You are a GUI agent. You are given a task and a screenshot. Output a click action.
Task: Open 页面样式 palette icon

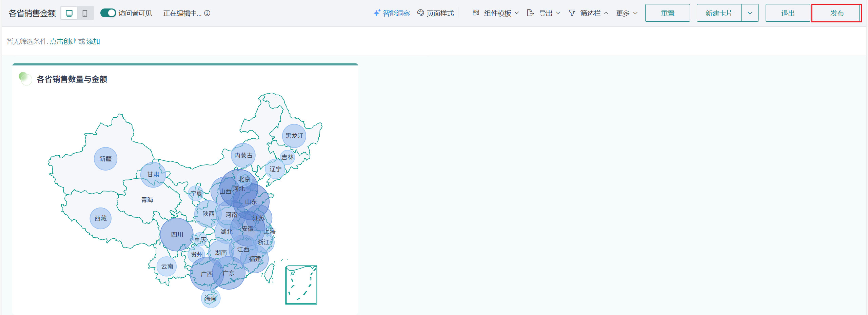click(420, 13)
